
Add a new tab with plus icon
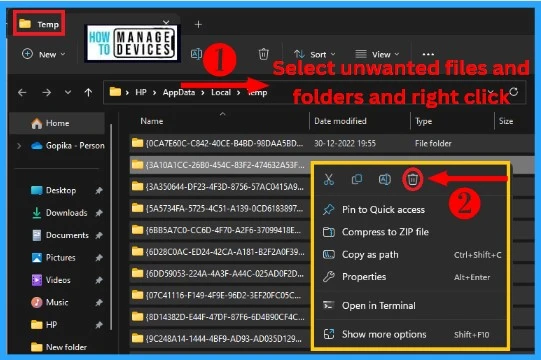198,25
